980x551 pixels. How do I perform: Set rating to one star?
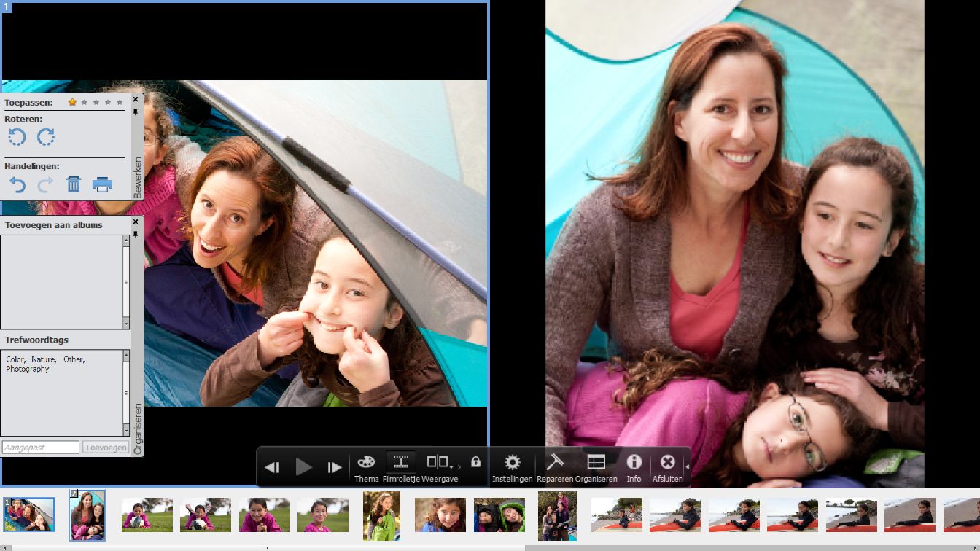[x=72, y=102]
